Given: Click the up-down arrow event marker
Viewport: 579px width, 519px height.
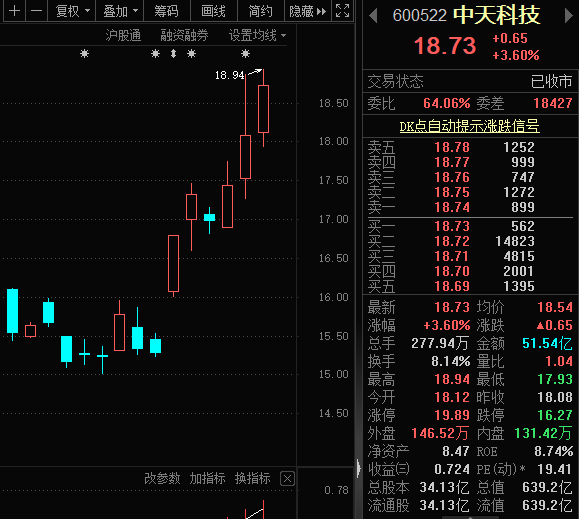Looking at the screenshot, I should click(x=173, y=54).
